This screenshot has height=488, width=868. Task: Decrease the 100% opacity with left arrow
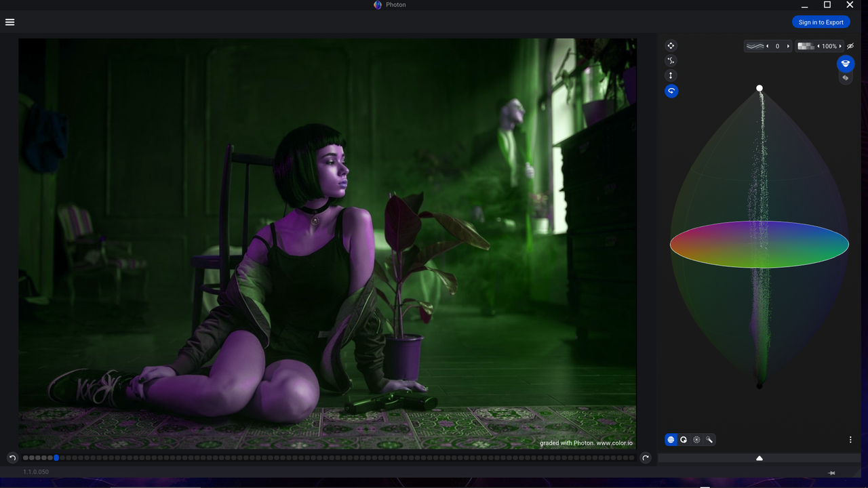coord(818,46)
